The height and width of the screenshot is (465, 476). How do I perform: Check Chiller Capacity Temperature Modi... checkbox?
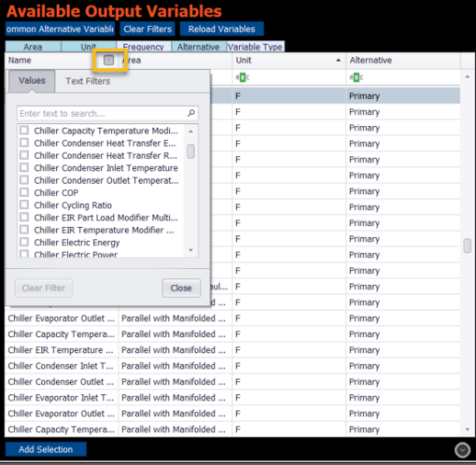point(24,130)
